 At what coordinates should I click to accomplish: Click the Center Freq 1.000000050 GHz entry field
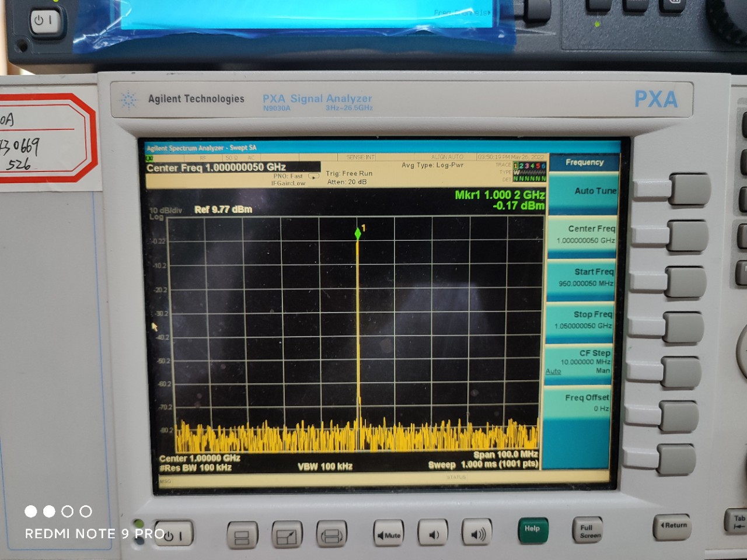pyautogui.click(x=233, y=167)
